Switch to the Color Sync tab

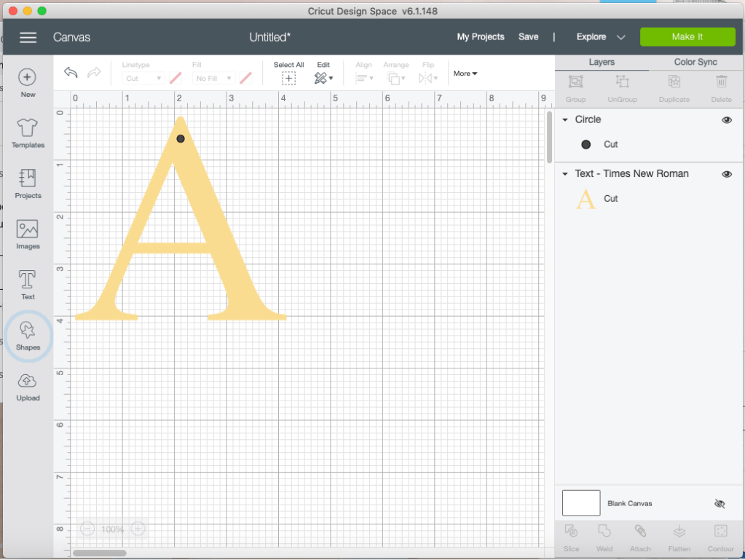(x=695, y=62)
